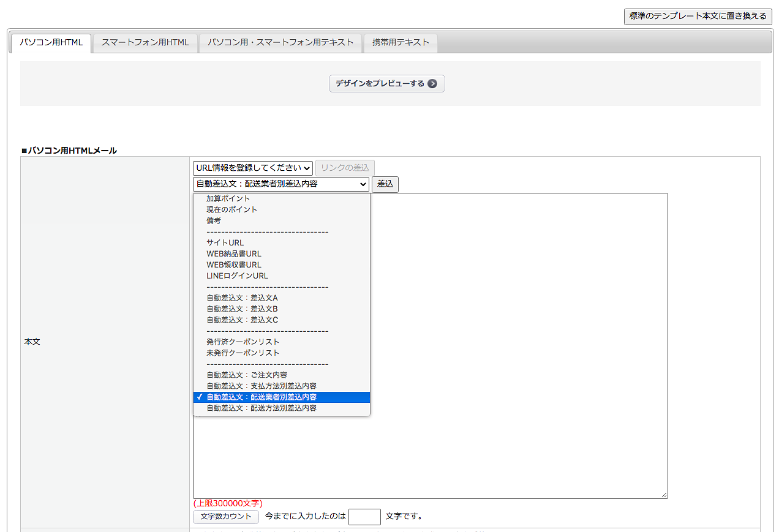
Task: Select the 携帯用テキスト tab
Action: pos(401,43)
